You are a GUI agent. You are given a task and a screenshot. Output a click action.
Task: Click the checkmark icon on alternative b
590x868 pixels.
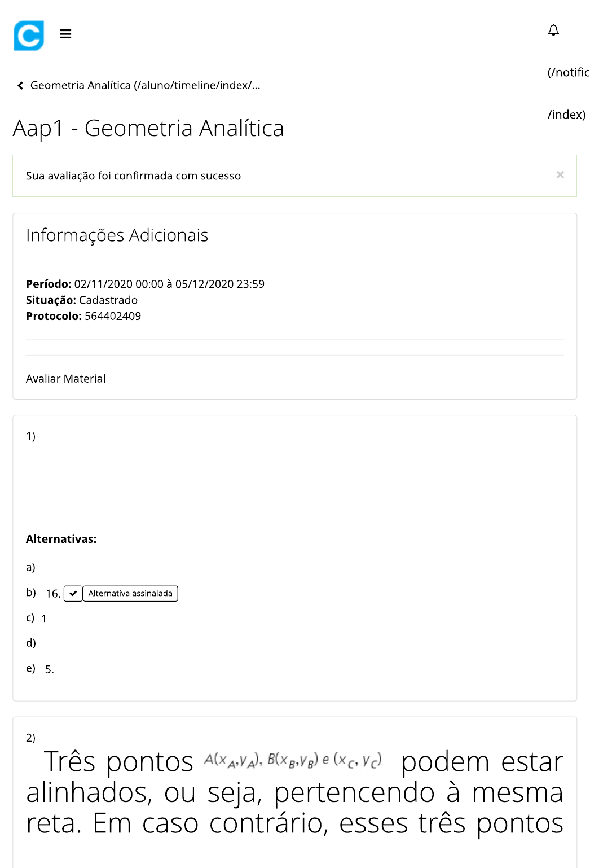(x=73, y=593)
